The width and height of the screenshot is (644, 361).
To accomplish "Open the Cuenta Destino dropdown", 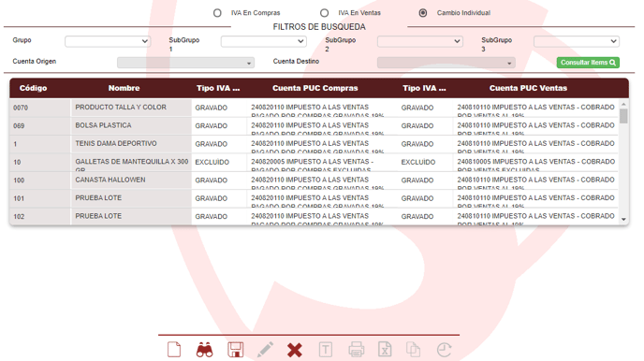I will (x=446, y=63).
